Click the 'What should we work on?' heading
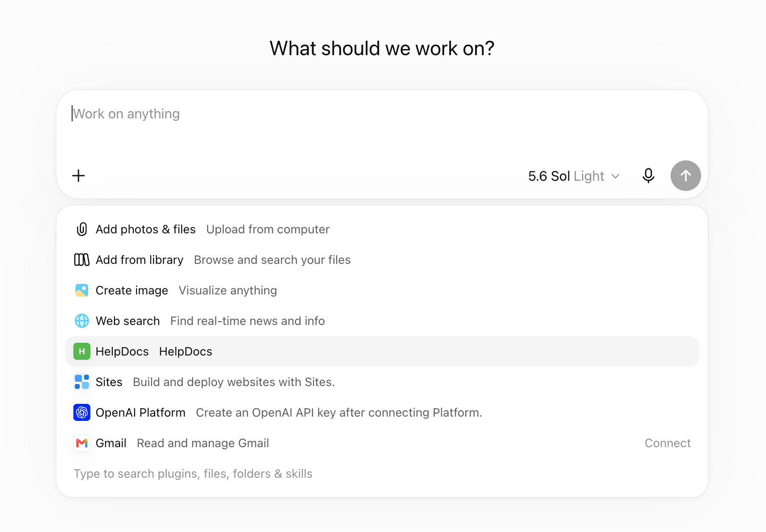The width and height of the screenshot is (766, 532). pyautogui.click(x=382, y=48)
